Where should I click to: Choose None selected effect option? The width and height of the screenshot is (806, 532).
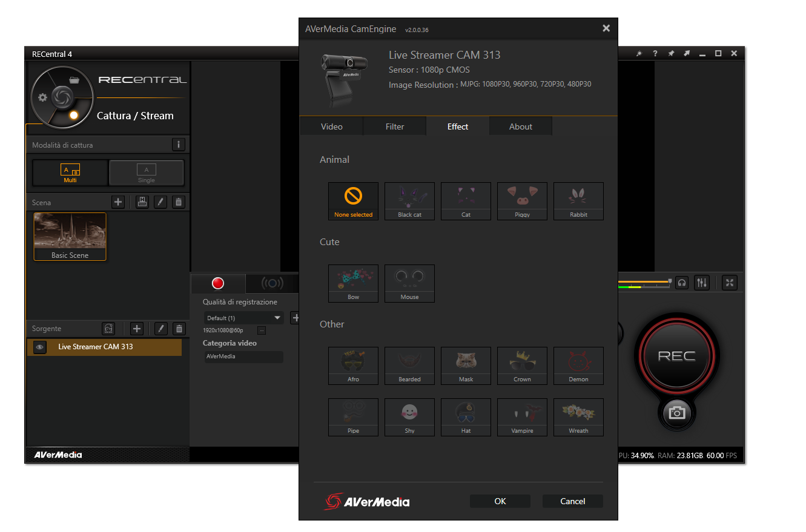pos(353,201)
